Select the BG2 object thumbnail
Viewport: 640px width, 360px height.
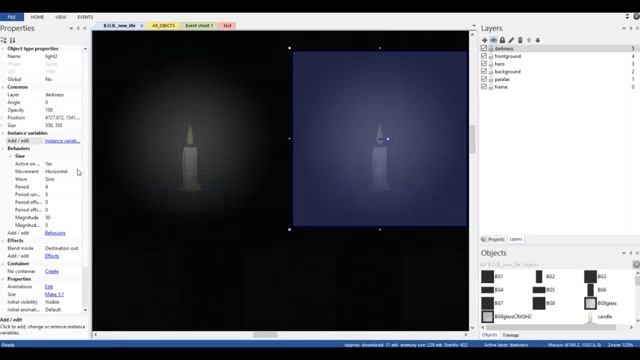coord(539,276)
